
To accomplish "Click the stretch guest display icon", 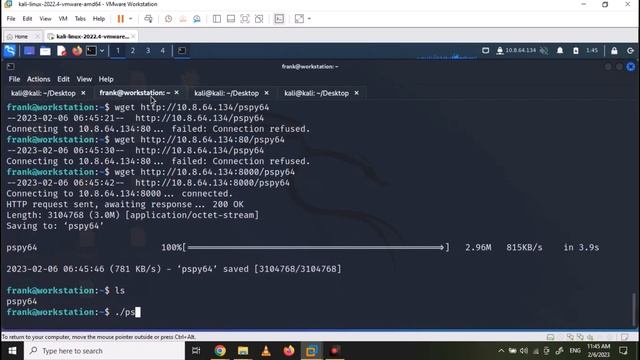I will click(299, 19).
